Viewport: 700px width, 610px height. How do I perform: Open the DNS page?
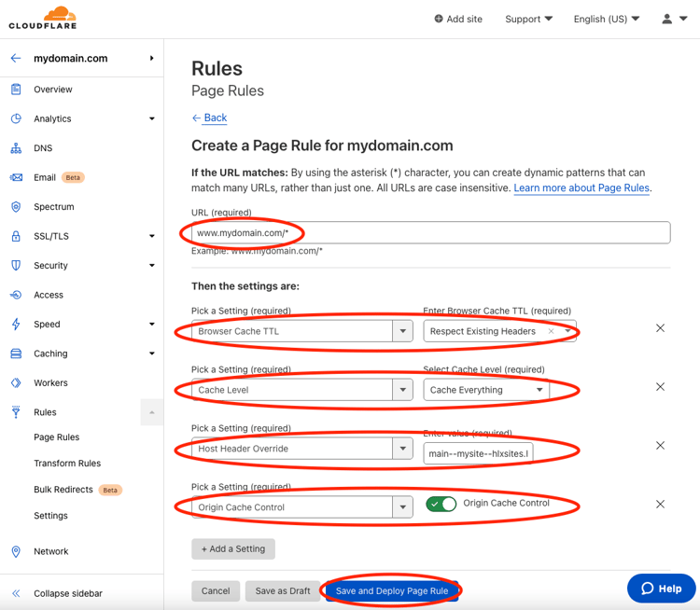tap(43, 148)
